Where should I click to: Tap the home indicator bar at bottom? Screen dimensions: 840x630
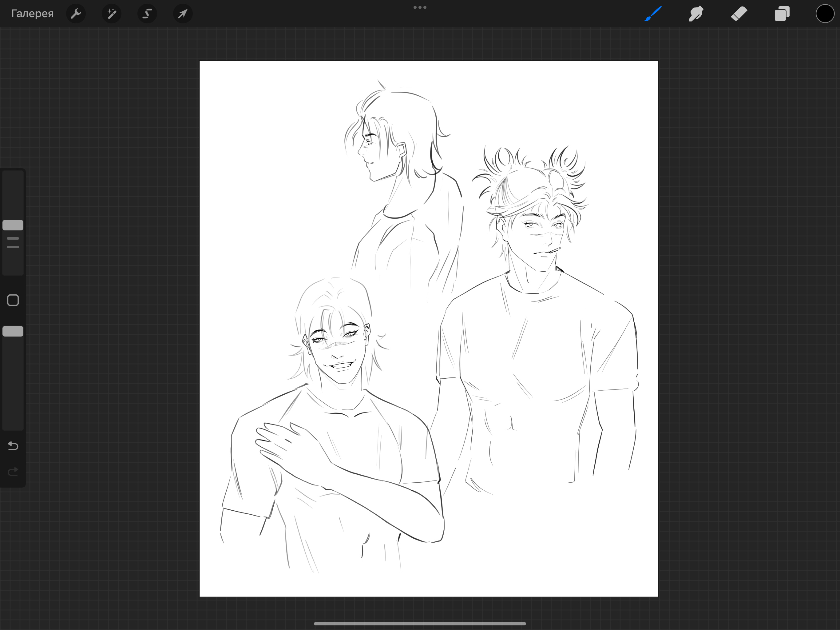coord(420,624)
